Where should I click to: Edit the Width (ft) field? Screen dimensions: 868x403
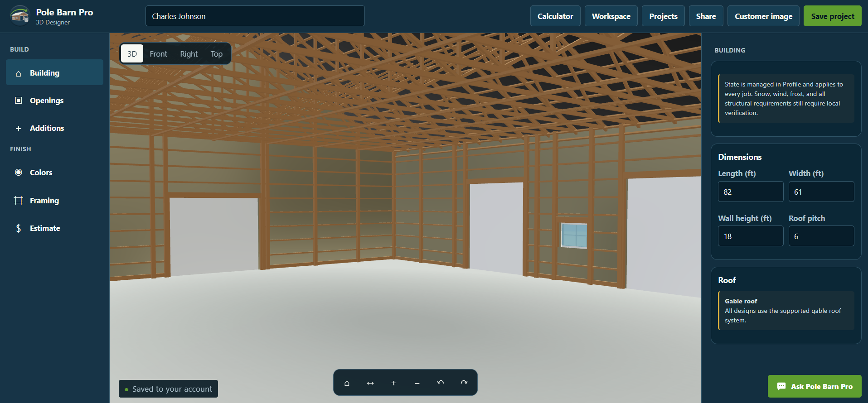pos(821,192)
